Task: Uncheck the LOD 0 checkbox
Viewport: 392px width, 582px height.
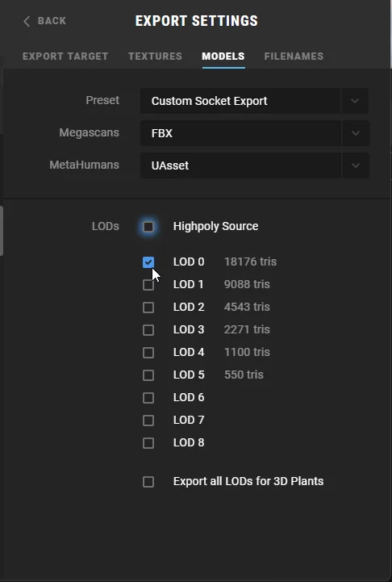Action: pyautogui.click(x=148, y=262)
